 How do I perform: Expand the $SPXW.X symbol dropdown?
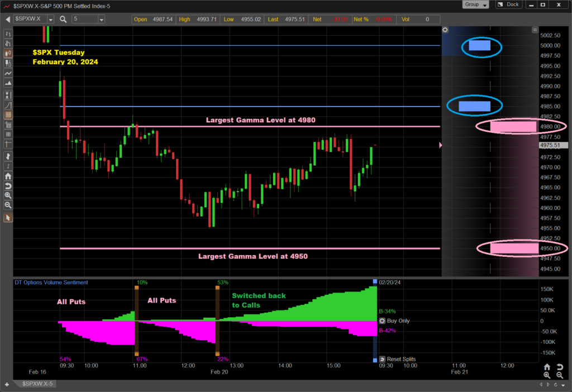point(51,19)
